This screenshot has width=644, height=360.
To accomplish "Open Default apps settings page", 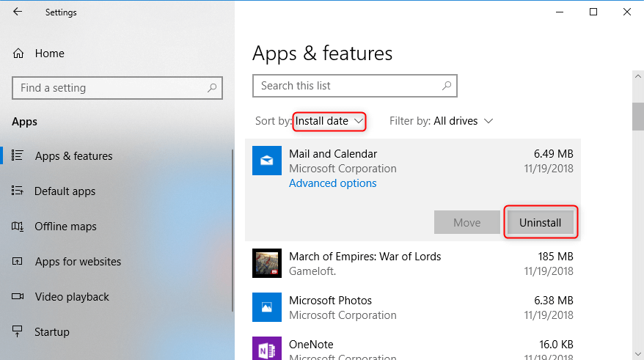I will [65, 191].
